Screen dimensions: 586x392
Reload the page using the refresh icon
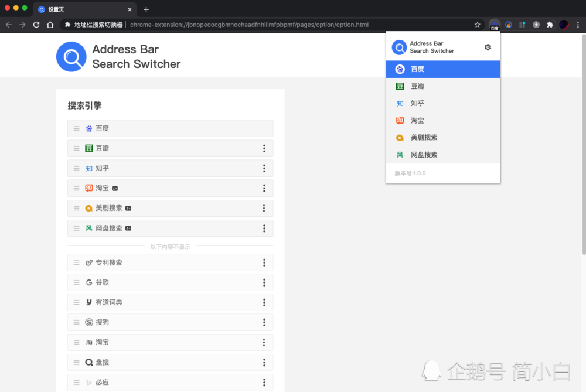tap(36, 25)
